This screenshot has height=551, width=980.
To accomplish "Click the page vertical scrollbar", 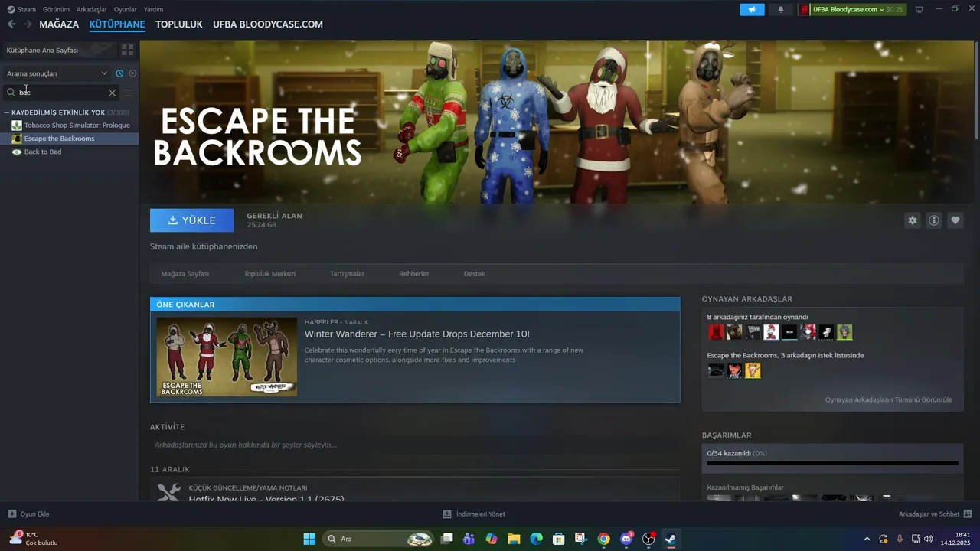I will coord(976,92).
